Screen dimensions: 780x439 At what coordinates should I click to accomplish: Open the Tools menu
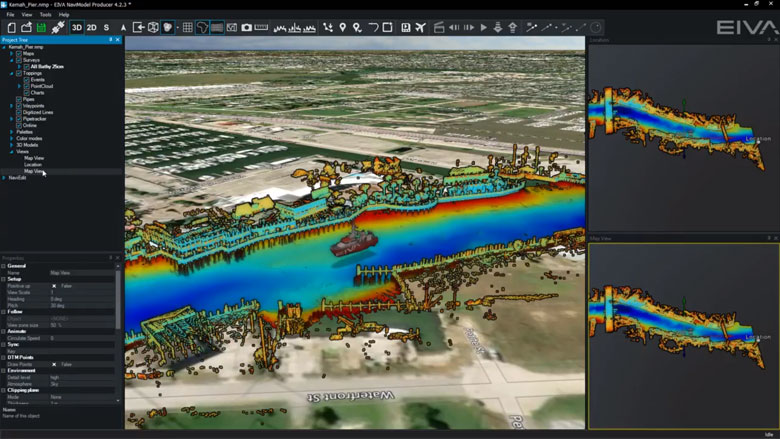pyautogui.click(x=45, y=15)
